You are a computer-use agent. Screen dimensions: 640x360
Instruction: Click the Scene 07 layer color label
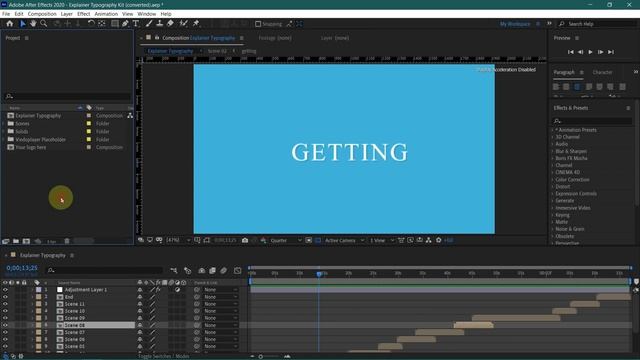pos(38,332)
